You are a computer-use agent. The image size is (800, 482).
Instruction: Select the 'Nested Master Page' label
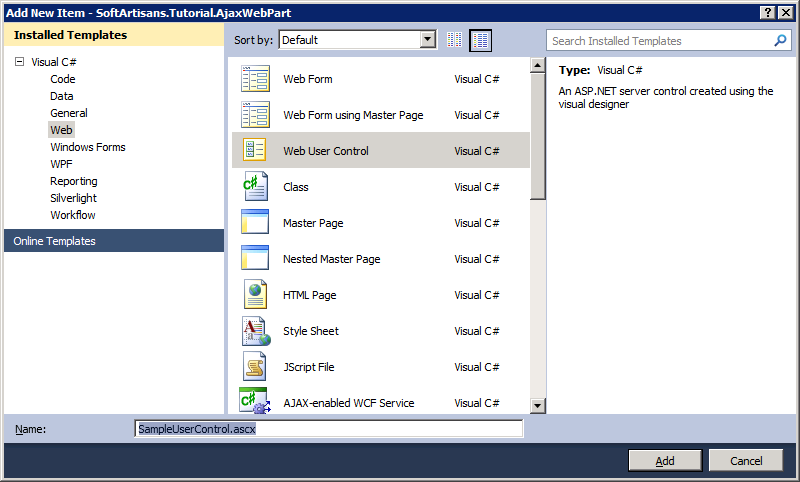[331, 259]
